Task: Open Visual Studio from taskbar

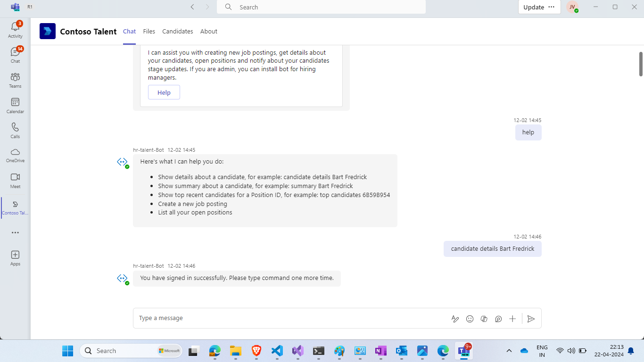Action: click(x=297, y=351)
